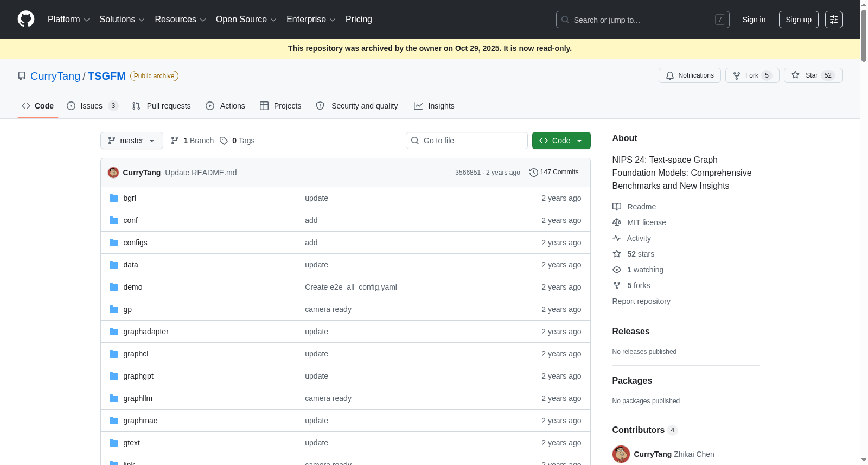
Task: Click the graphmae folder icon
Action: [114, 421]
